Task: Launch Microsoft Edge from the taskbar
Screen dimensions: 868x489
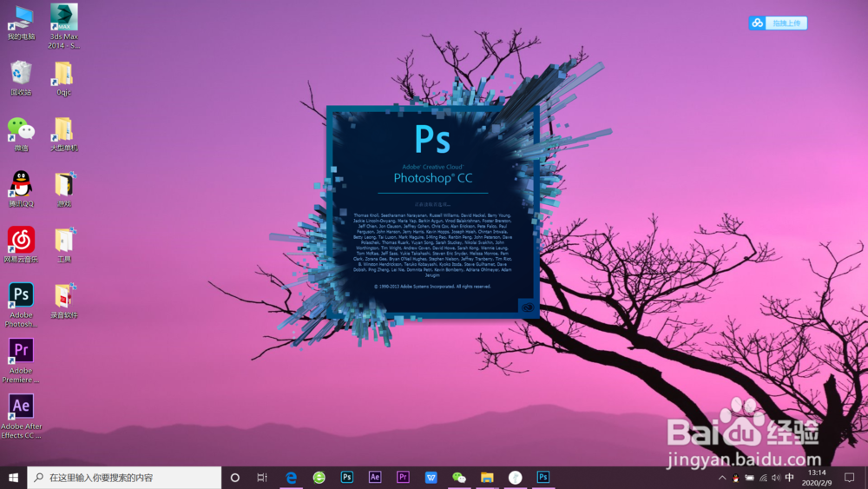Action: point(291,478)
